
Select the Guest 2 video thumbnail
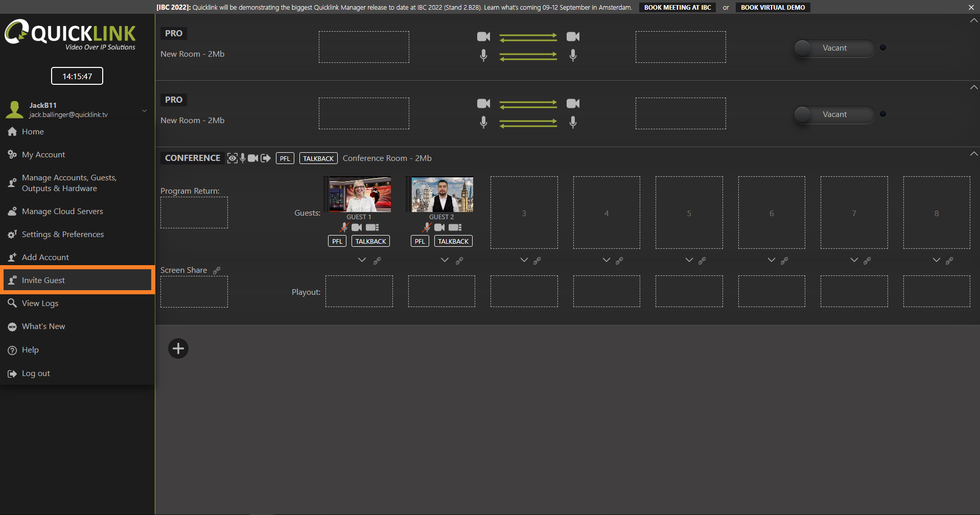[x=442, y=194]
